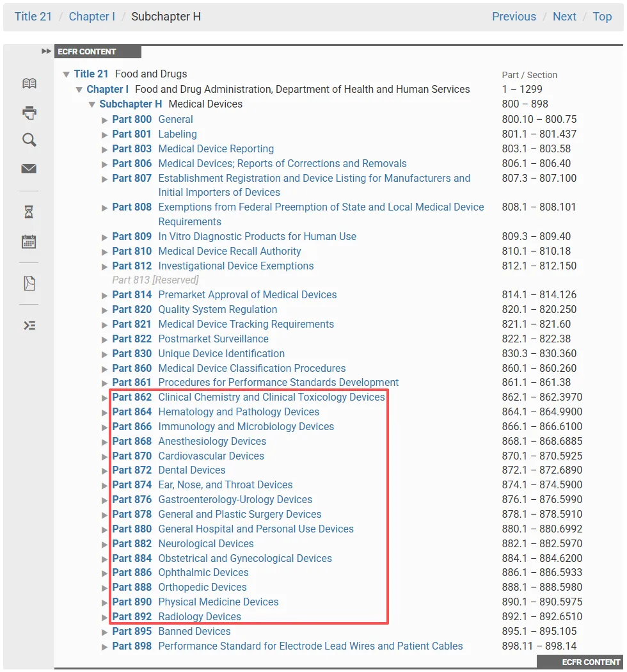Open Part 876 Gastroenterology-Urology Devices
This screenshot has height=672, width=627.
pyautogui.click(x=212, y=499)
